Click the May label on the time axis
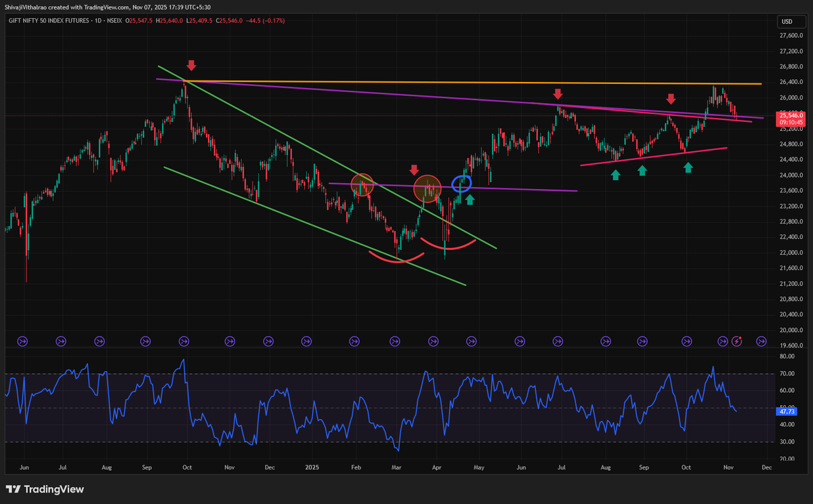The image size is (813, 504). point(478,467)
